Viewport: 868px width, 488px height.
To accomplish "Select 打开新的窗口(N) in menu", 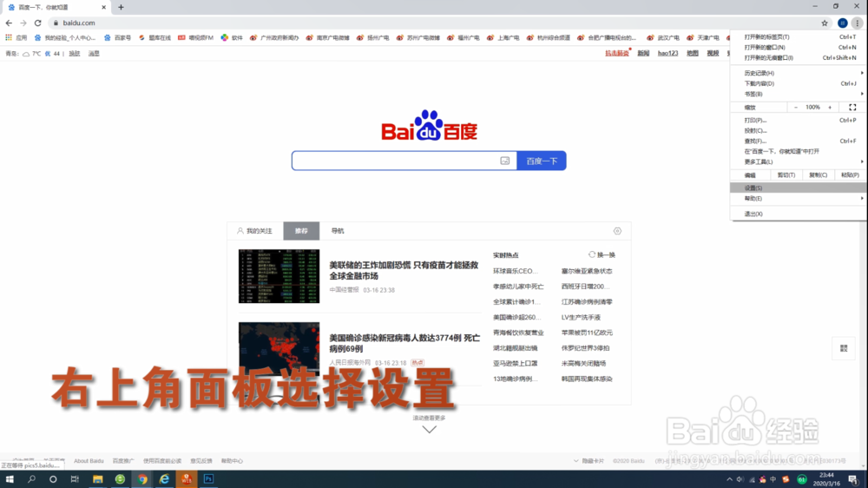I will [x=799, y=48].
